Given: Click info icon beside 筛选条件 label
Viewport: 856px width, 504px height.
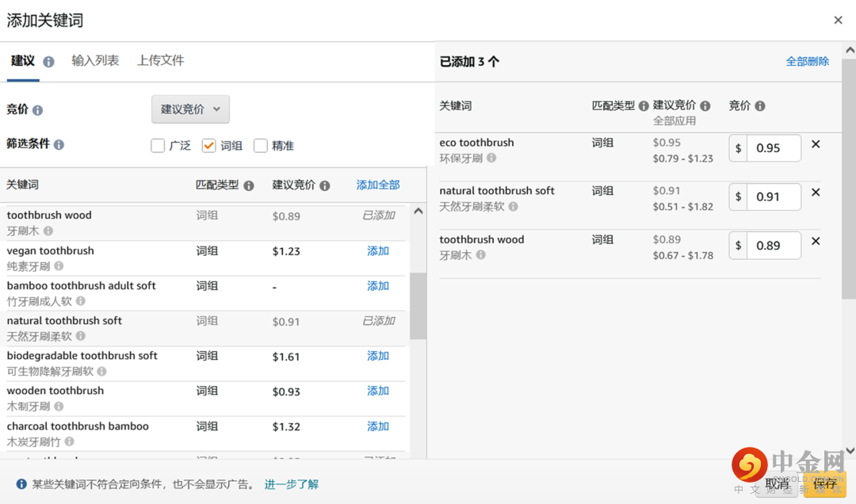Looking at the screenshot, I should (x=59, y=145).
